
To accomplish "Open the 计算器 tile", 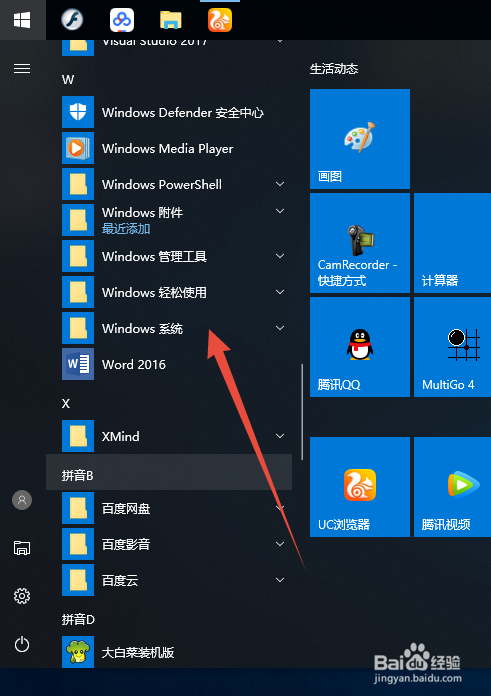I will [x=452, y=243].
